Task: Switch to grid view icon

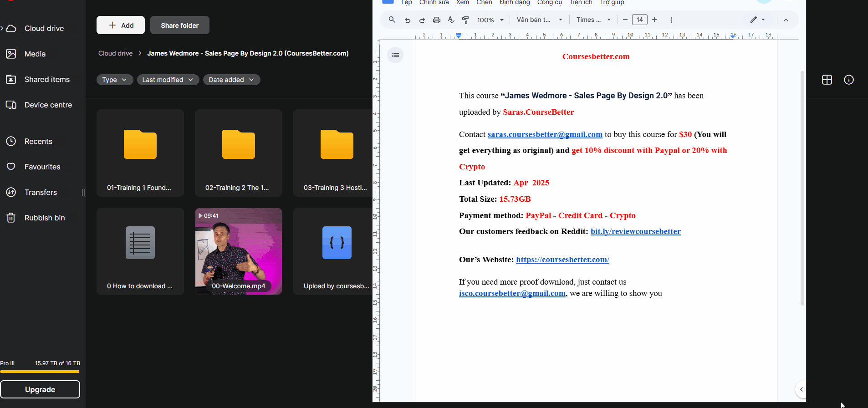Action: coord(827,80)
